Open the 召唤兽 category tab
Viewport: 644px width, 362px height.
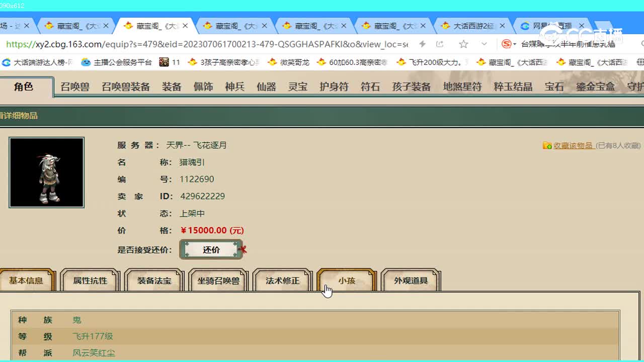point(75,86)
